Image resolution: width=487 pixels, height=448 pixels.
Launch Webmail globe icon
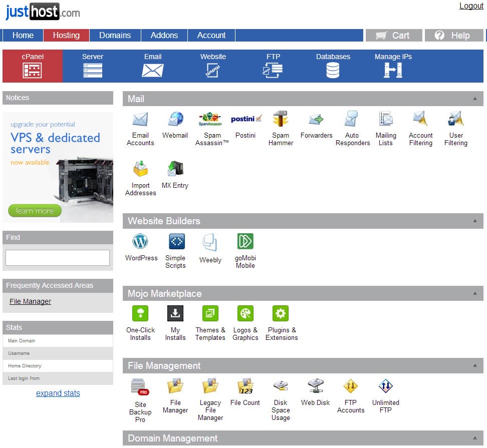pyautogui.click(x=175, y=119)
